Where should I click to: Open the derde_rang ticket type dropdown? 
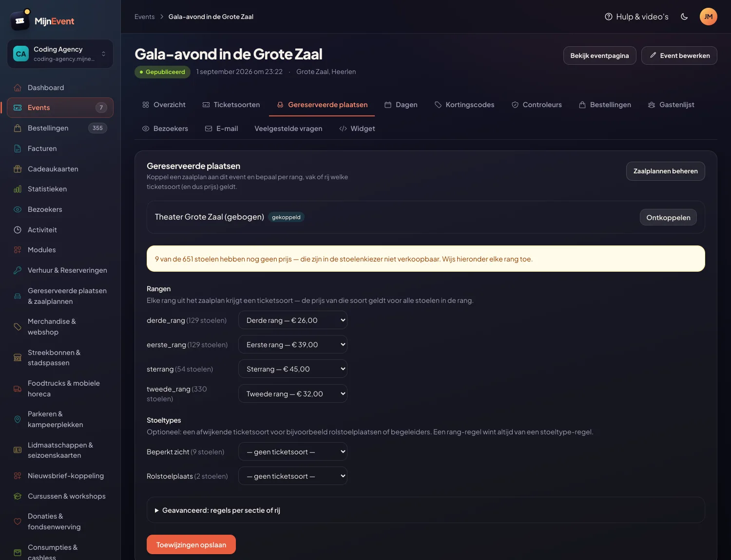coord(293,320)
